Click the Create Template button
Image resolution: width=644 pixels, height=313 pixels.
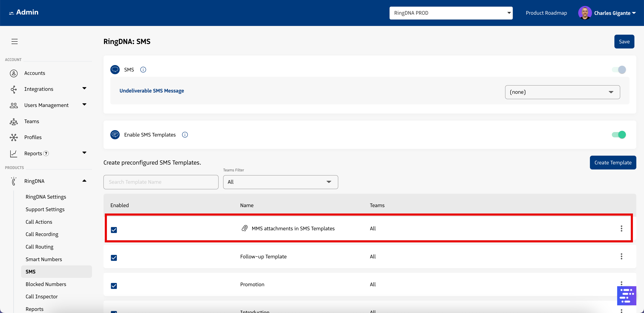[613, 162]
